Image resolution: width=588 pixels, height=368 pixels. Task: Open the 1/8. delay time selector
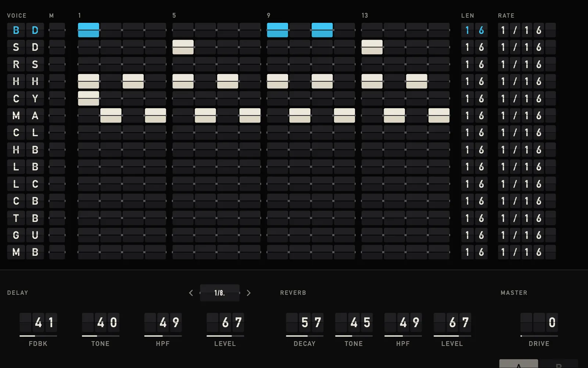click(220, 293)
